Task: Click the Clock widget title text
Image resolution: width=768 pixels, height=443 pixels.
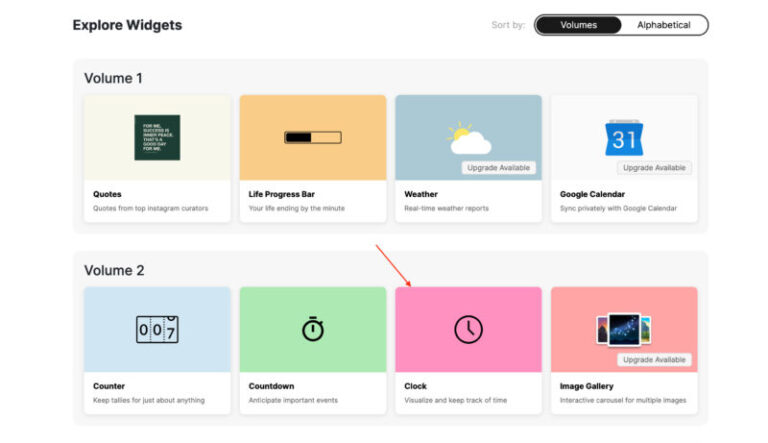Action: coord(415,386)
